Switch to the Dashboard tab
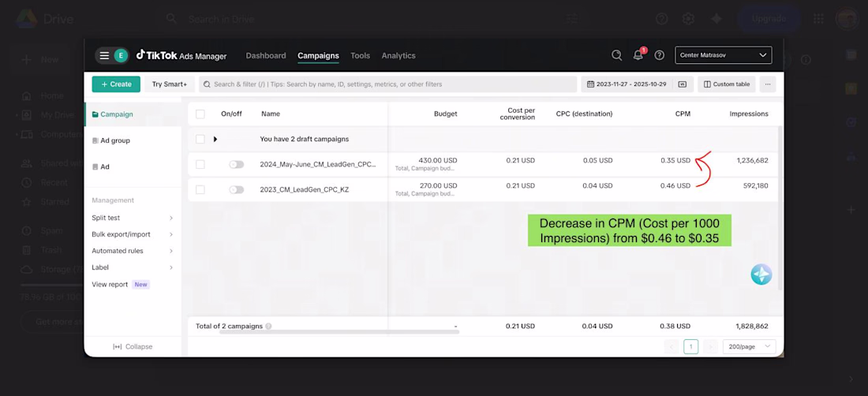 tap(266, 55)
